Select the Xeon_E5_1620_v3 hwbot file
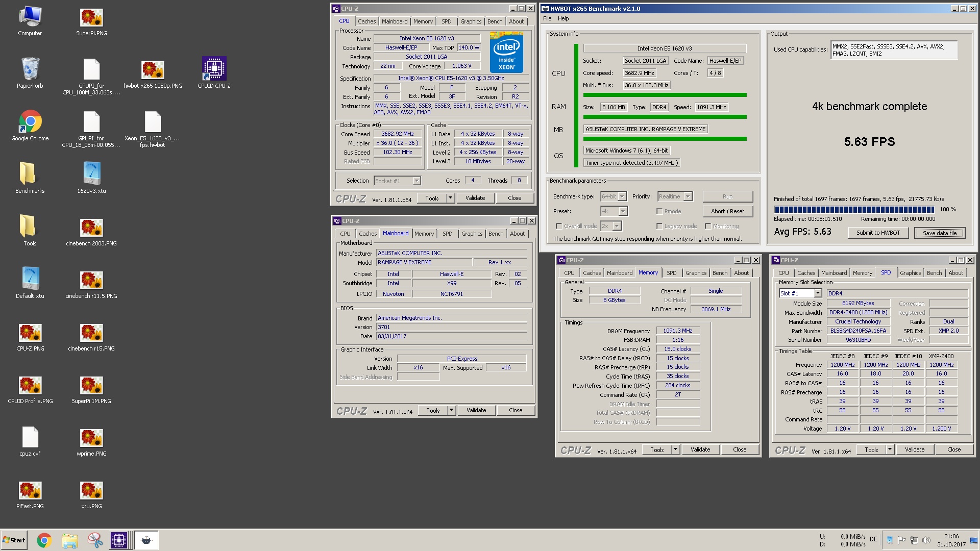This screenshot has width=980, height=551. coord(153,129)
